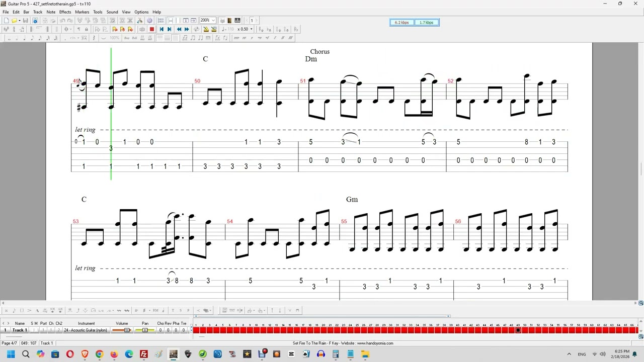This screenshot has height=362, width=644.
Task: Click the 24 - Acoustic Guitar (nylon) instrument
Action: click(86, 330)
